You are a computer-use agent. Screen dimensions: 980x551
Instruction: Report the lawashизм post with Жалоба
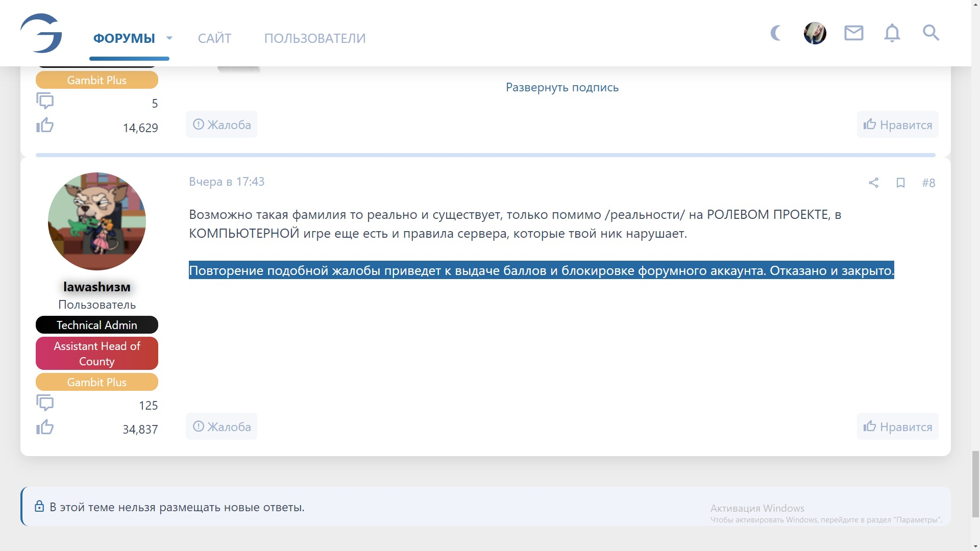point(222,427)
